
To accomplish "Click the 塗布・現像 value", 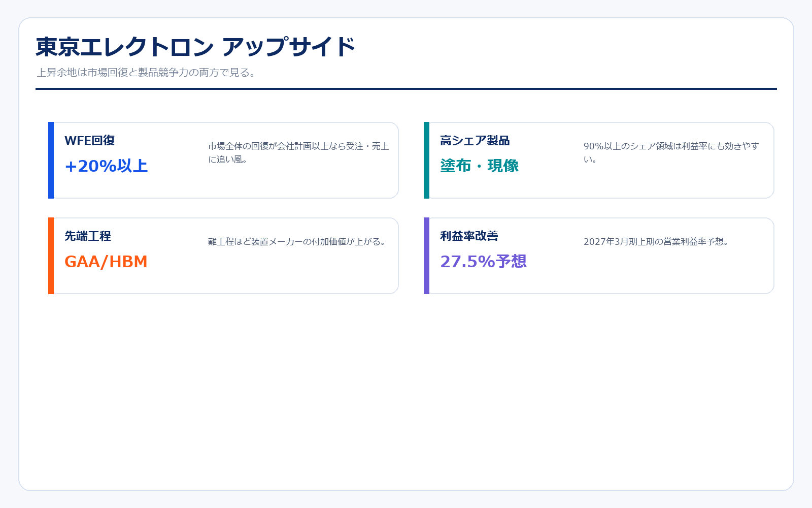I will (479, 166).
